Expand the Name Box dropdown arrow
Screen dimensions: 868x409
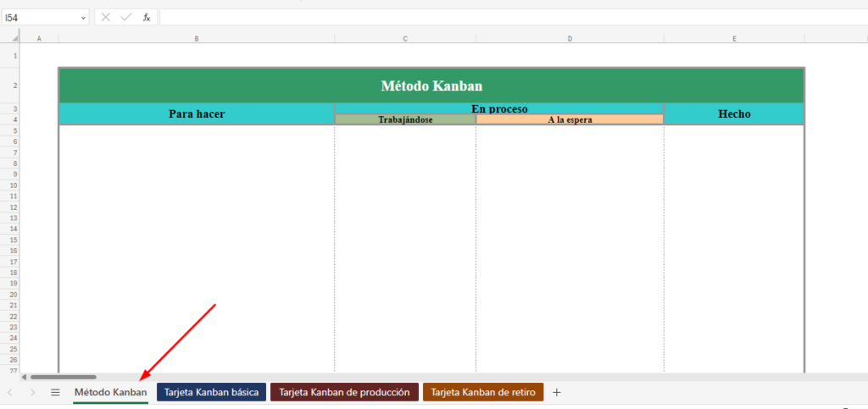[x=82, y=17]
